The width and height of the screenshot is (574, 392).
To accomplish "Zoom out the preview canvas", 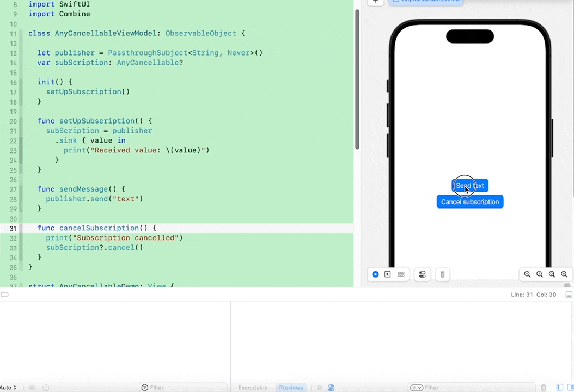I will tap(527, 274).
